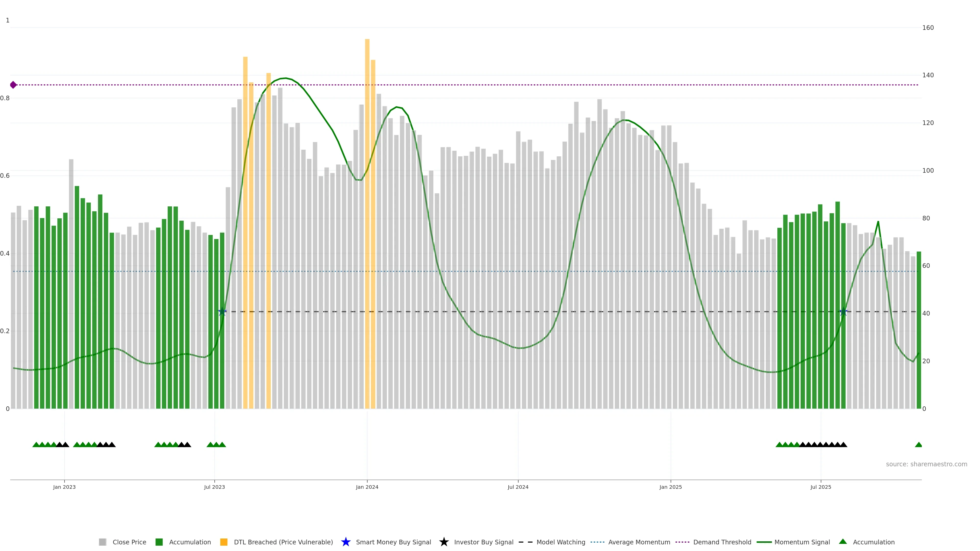
Task: Click the Jul 2024 axis label
Action: (x=518, y=487)
